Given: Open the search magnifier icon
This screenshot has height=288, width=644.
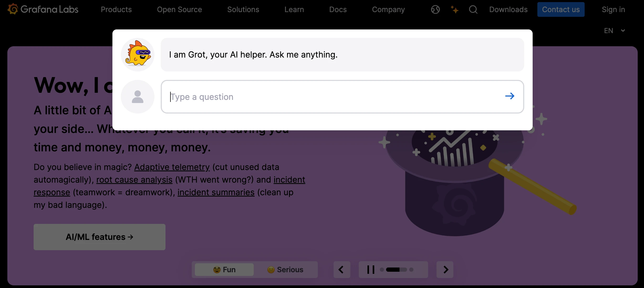Looking at the screenshot, I should (473, 9).
